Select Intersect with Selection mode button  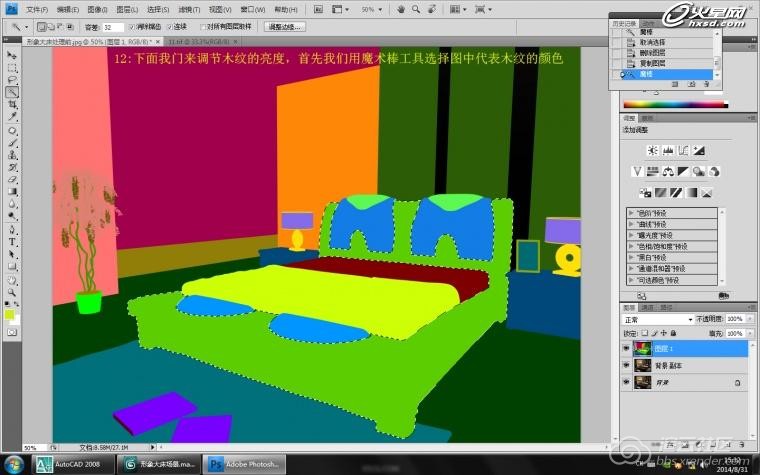(70, 27)
